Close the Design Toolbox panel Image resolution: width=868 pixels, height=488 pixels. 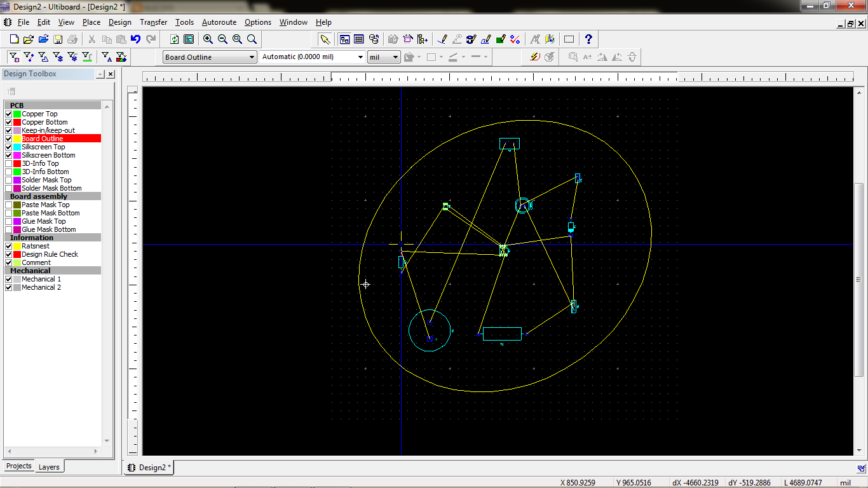[110, 73]
